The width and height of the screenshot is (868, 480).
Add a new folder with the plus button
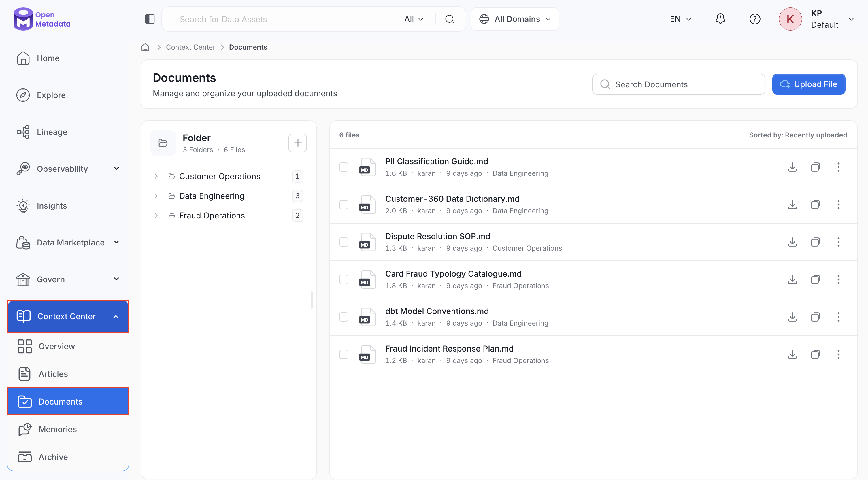pos(297,143)
